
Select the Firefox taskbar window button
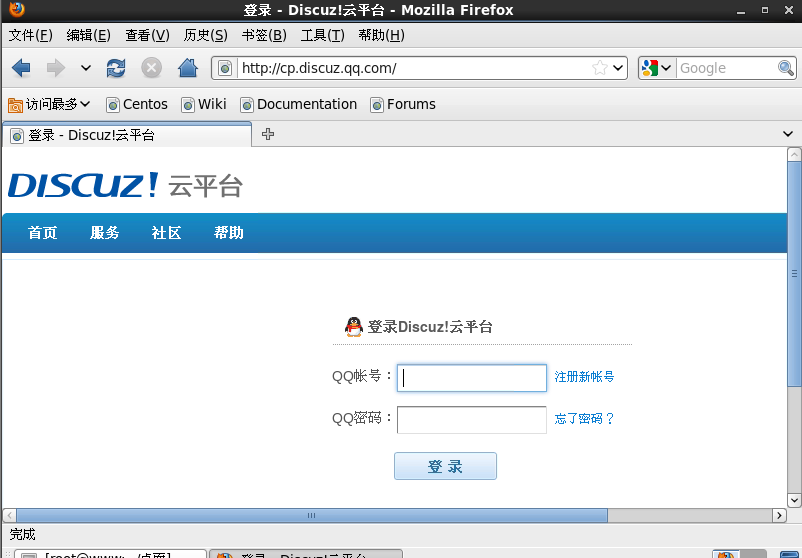coord(306,554)
